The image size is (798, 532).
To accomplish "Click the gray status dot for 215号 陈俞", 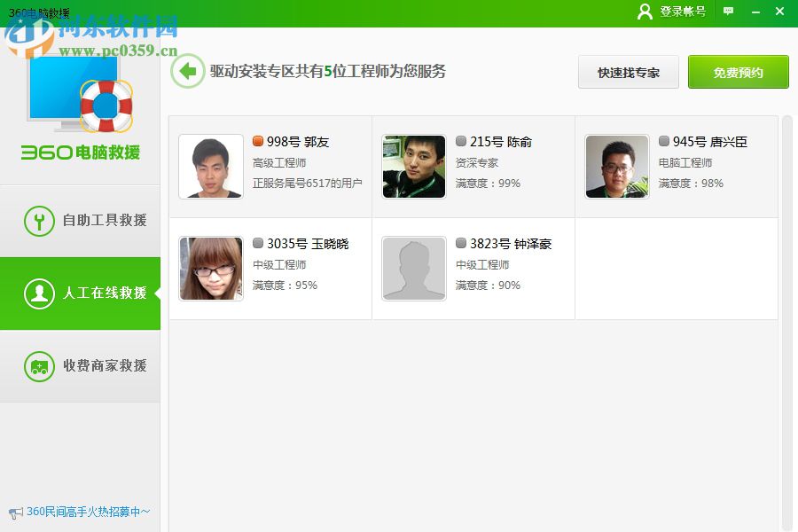I will (x=460, y=141).
